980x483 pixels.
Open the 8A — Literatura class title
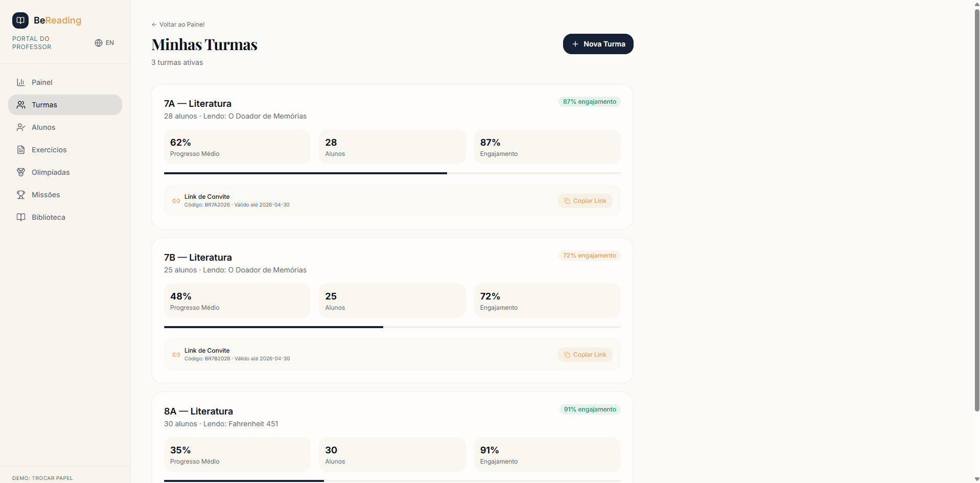point(198,411)
